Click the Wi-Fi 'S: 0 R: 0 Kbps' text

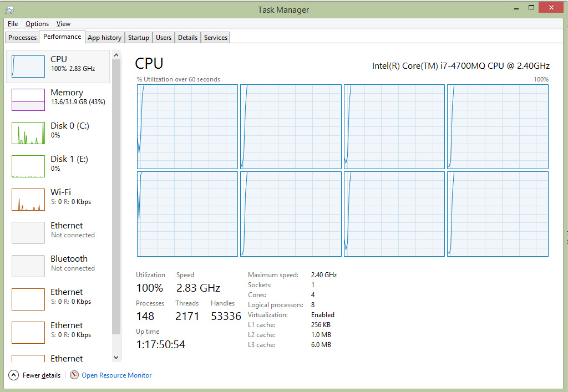[x=70, y=202]
